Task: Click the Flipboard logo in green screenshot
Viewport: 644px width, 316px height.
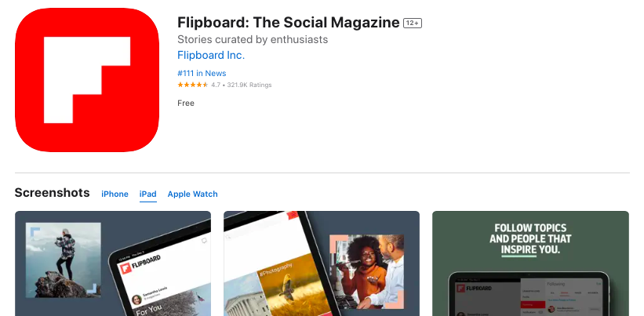Action: (475, 288)
